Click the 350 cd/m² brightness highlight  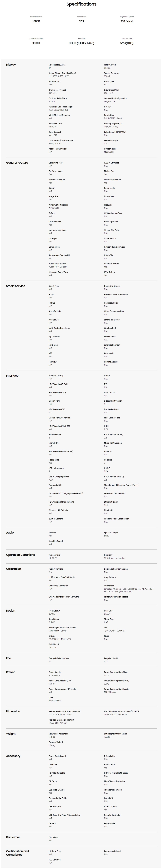[x=127, y=21]
